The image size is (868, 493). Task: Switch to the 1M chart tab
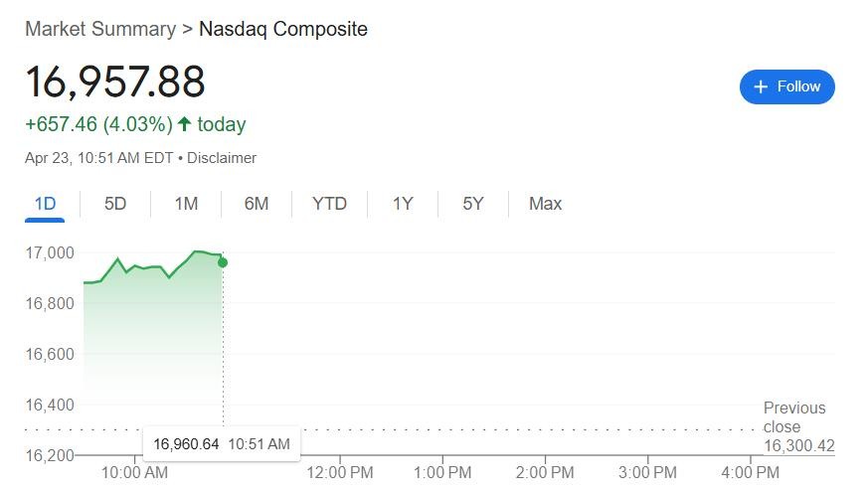[186, 204]
